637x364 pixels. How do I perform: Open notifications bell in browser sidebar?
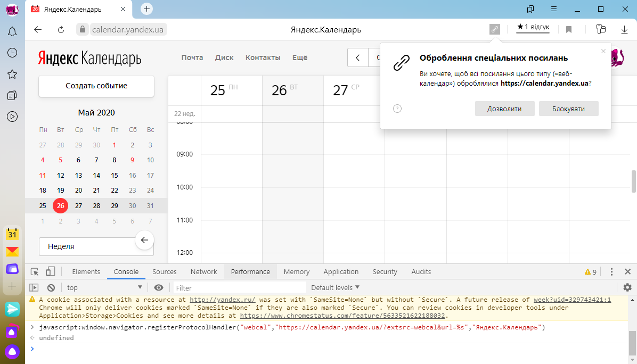tap(12, 31)
